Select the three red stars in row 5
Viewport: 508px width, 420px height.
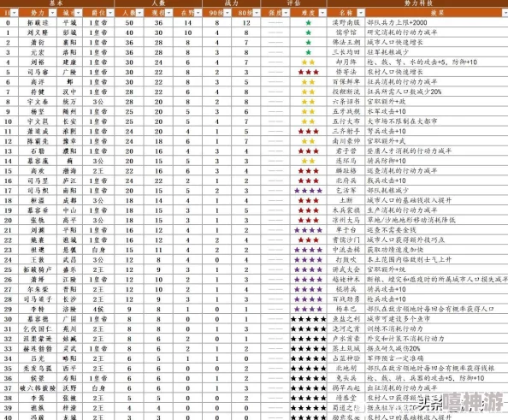(x=309, y=72)
